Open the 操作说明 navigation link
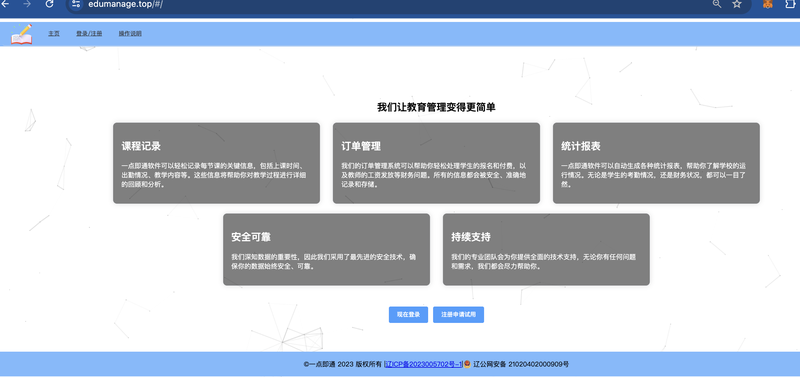The width and height of the screenshot is (800, 377). click(130, 34)
